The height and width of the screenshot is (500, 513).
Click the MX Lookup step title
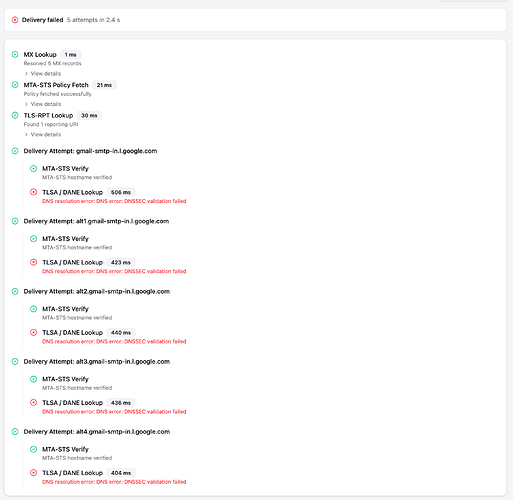pos(40,54)
